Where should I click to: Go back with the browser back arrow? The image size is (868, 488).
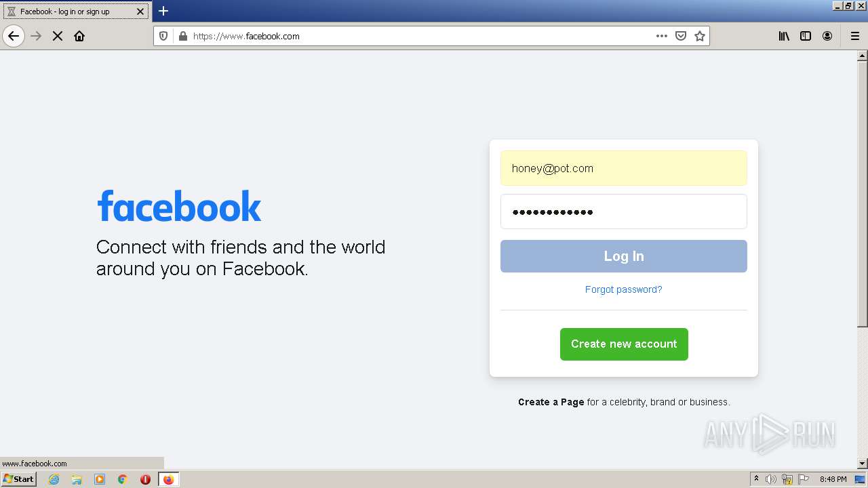pos(14,36)
